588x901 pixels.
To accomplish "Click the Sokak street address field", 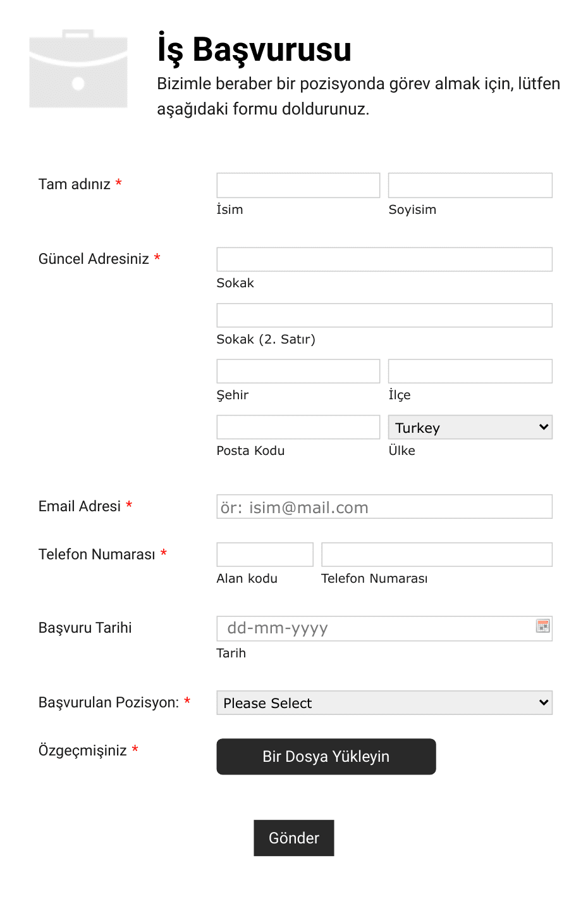I will 384,259.
